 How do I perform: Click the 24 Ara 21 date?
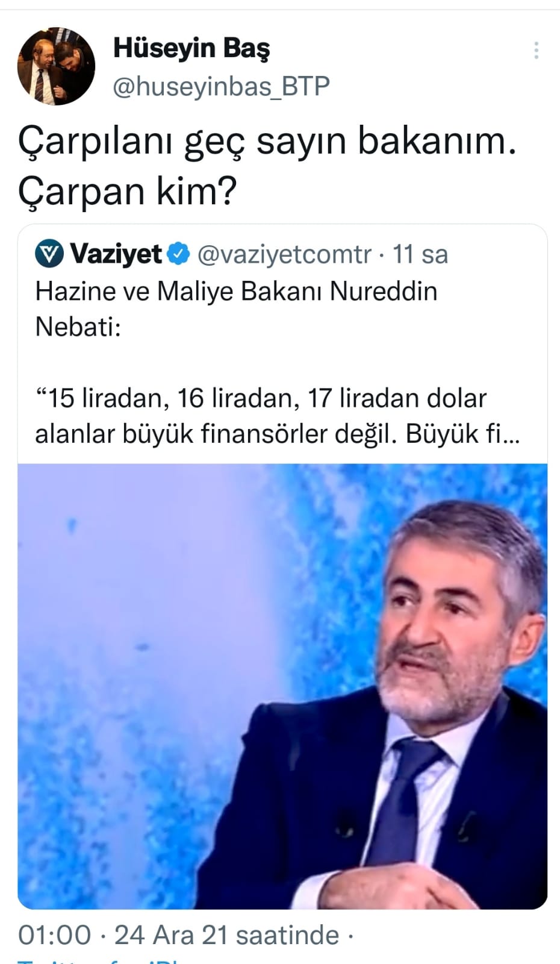point(172,936)
